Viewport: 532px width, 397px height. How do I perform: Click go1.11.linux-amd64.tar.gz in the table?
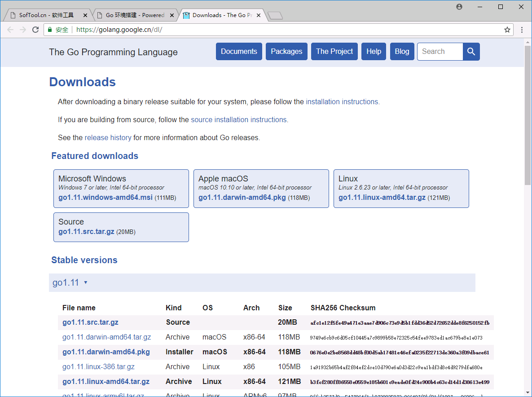106,382
